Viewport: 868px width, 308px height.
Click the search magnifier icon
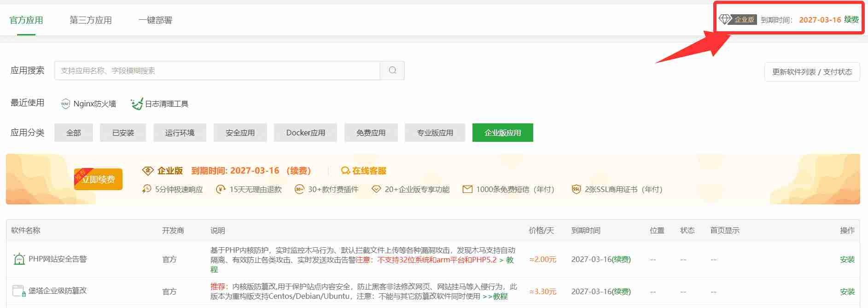click(392, 70)
